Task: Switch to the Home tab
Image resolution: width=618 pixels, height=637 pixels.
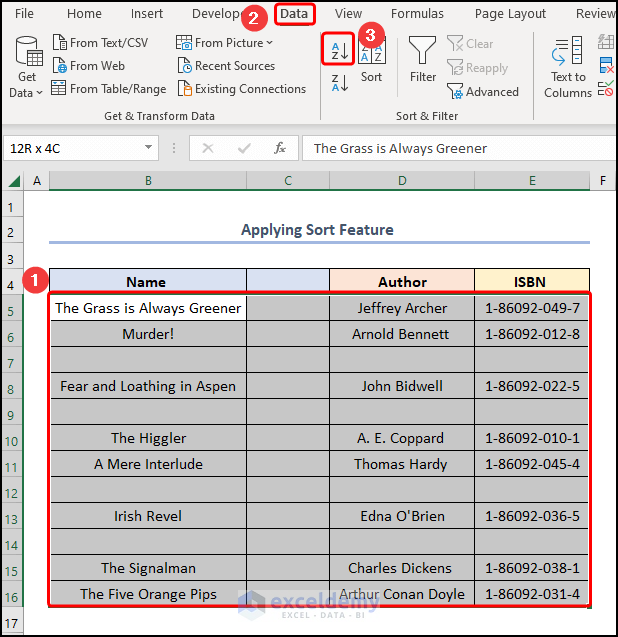Action: 85,14
